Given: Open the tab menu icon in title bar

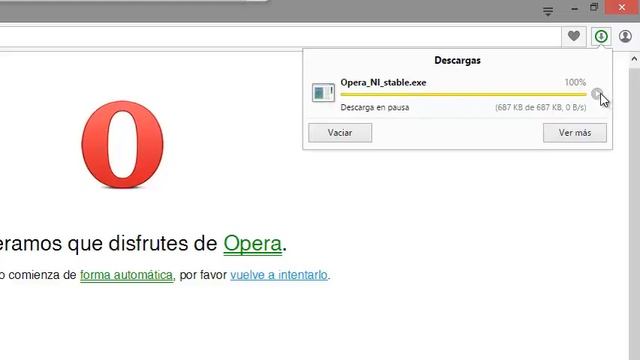Looking at the screenshot, I should point(548,11).
